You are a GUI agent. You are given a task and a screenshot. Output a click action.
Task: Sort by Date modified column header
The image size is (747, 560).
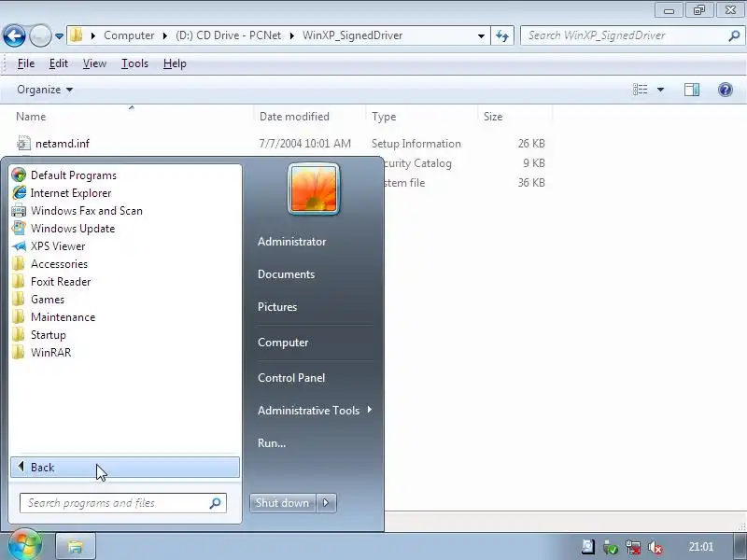click(309, 116)
